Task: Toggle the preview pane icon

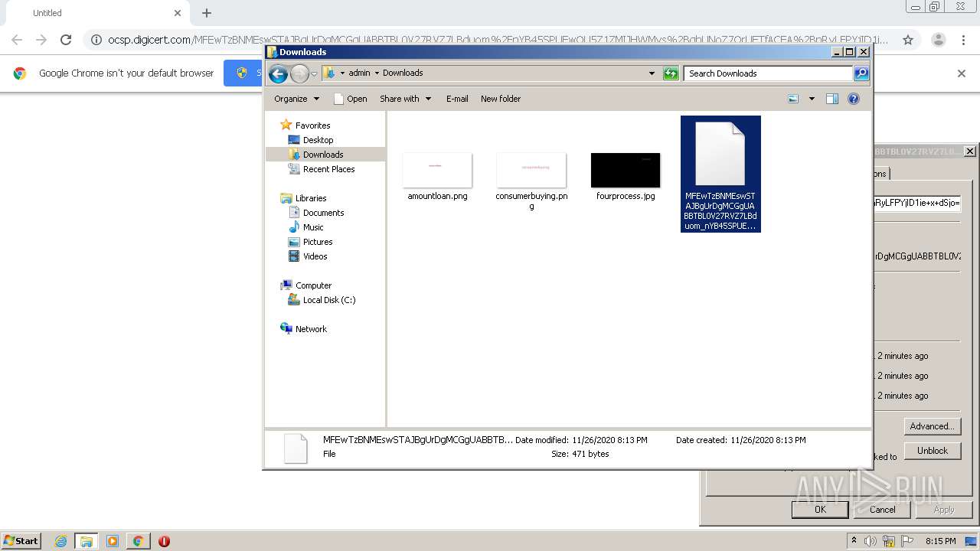Action: pos(832,99)
